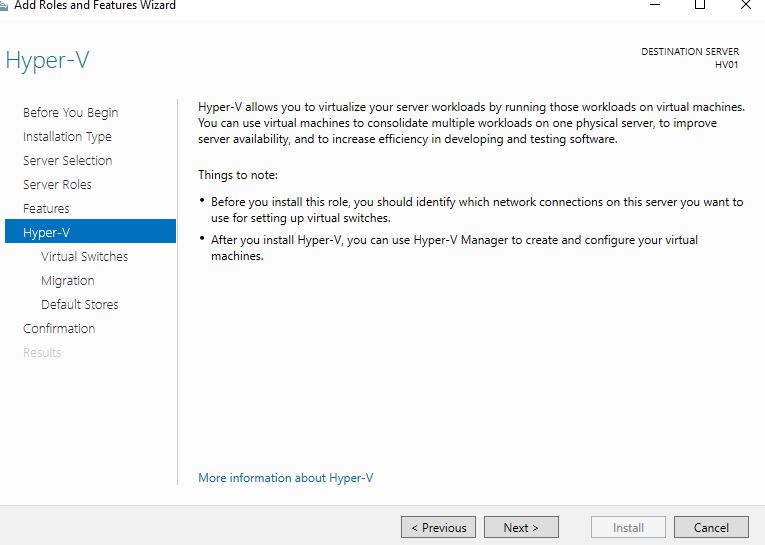Select Default Stores in the sidebar
Image resolution: width=765 pixels, height=545 pixels.
coord(79,305)
